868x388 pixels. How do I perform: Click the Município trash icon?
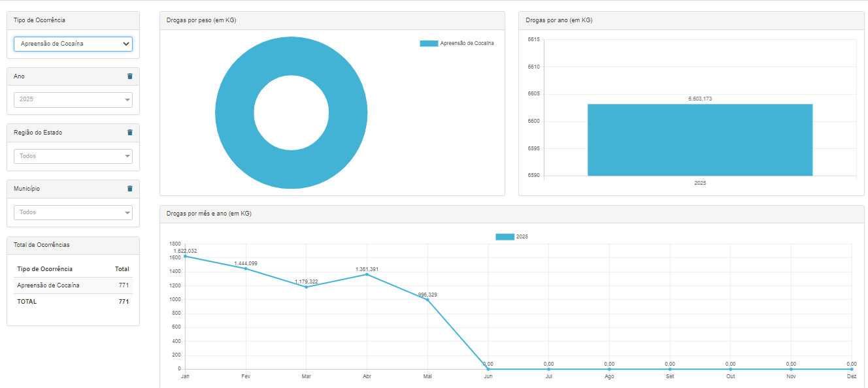click(129, 189)
